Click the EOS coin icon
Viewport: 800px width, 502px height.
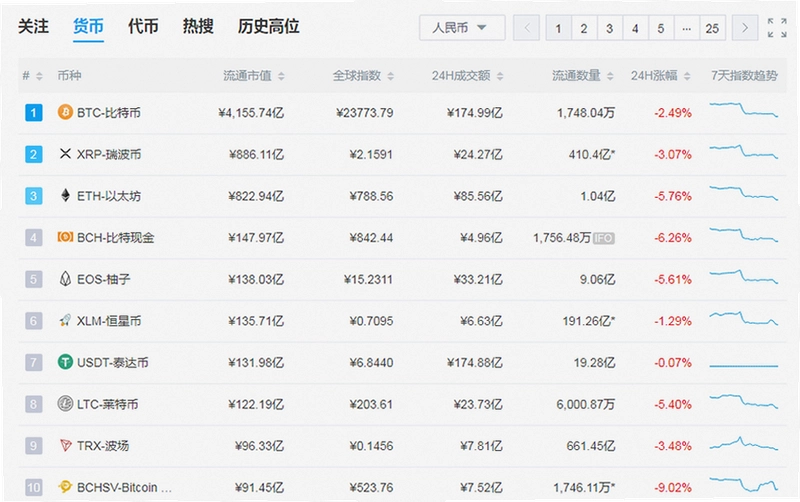click(x=65, y=279)
